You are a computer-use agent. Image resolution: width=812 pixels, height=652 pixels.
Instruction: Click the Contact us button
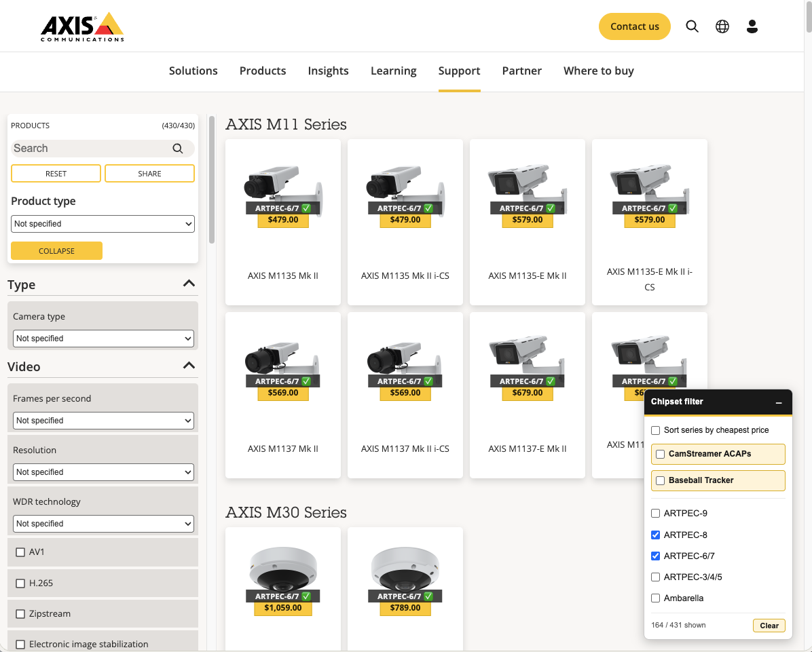(634, 26)
